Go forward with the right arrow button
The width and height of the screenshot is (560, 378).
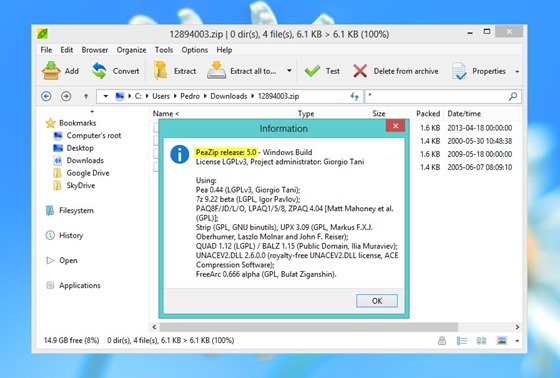[66, 96]
